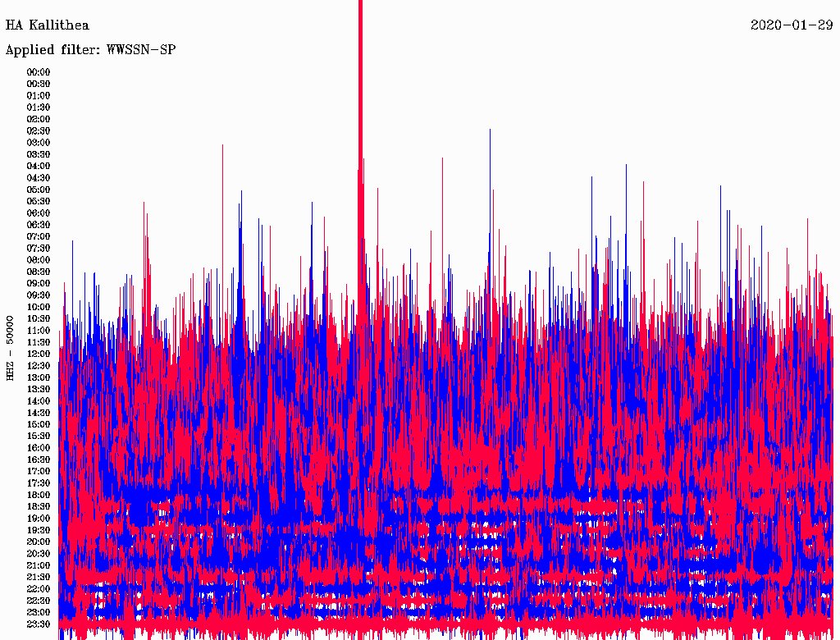Select the 14:30 time label
This screenshot has height=640, width=840.
[39, 413]
